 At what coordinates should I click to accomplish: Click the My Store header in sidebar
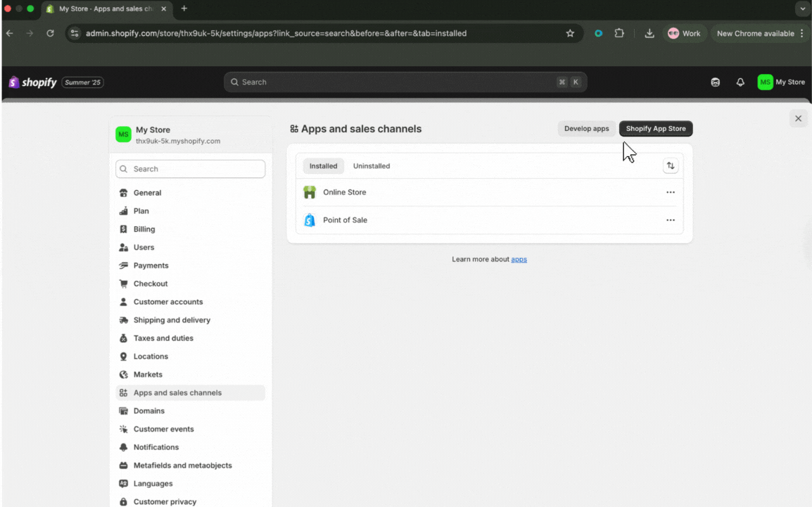click(190, 134)
